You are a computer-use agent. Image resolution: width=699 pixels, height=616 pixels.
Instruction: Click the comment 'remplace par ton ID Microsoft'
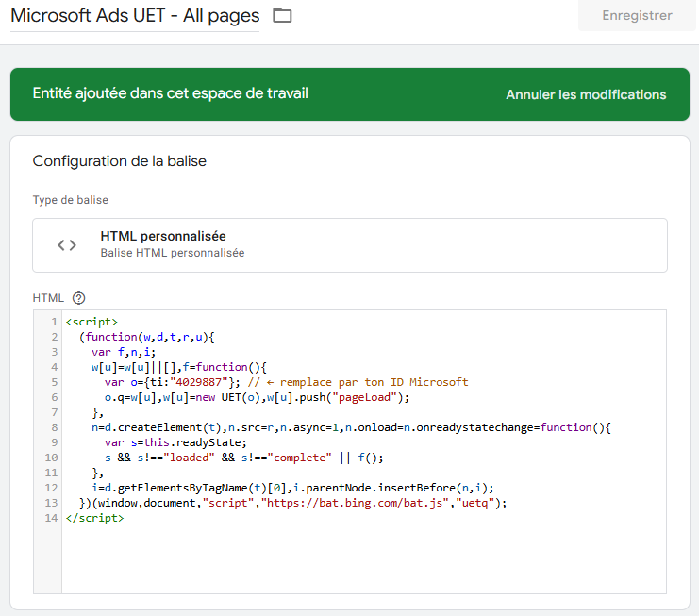click(x=374, y=382)
